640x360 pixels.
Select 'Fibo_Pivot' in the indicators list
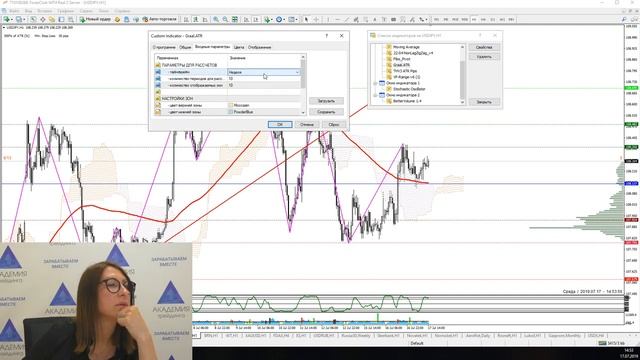[402, 59]
